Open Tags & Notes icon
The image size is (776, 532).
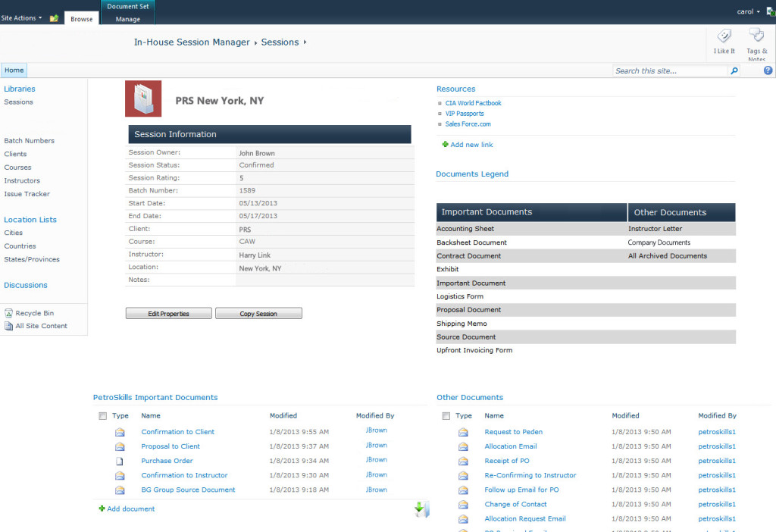coord(756,36)
